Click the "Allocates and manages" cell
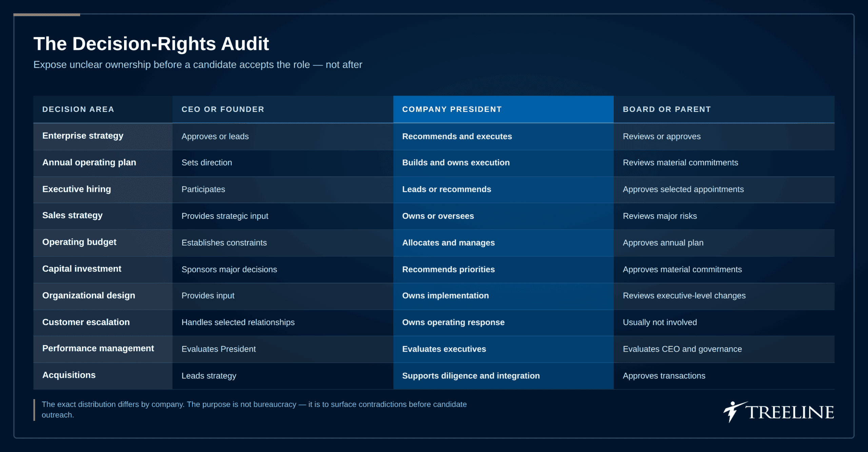The width and height of the screenshot is (868, 452). [504, 243]
